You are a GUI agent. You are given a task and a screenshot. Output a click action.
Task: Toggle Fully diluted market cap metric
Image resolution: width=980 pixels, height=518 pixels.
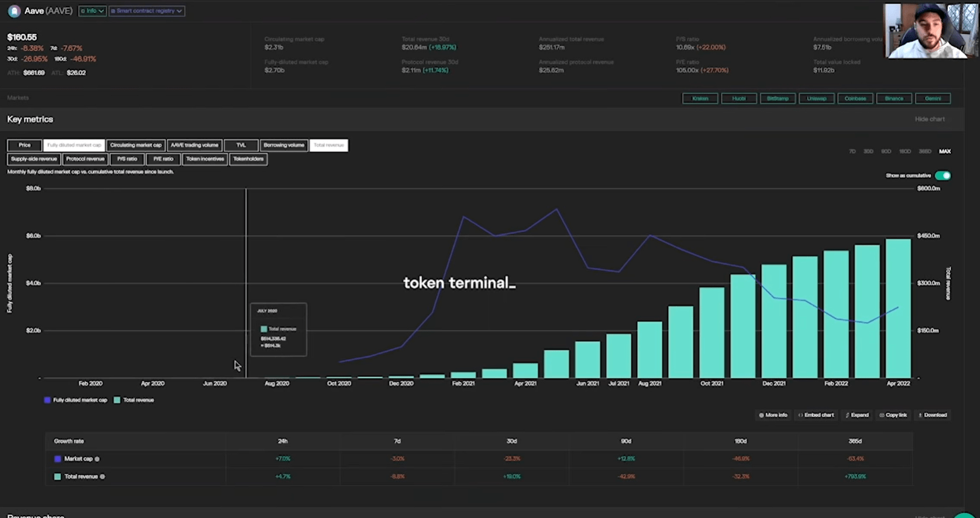[74, 145]
